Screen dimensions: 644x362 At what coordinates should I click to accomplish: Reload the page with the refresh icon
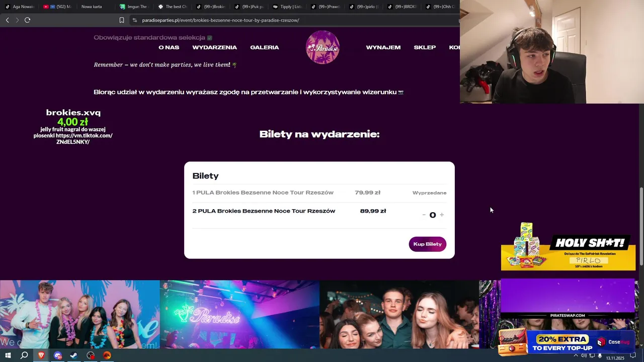click(x=27, y=20)
